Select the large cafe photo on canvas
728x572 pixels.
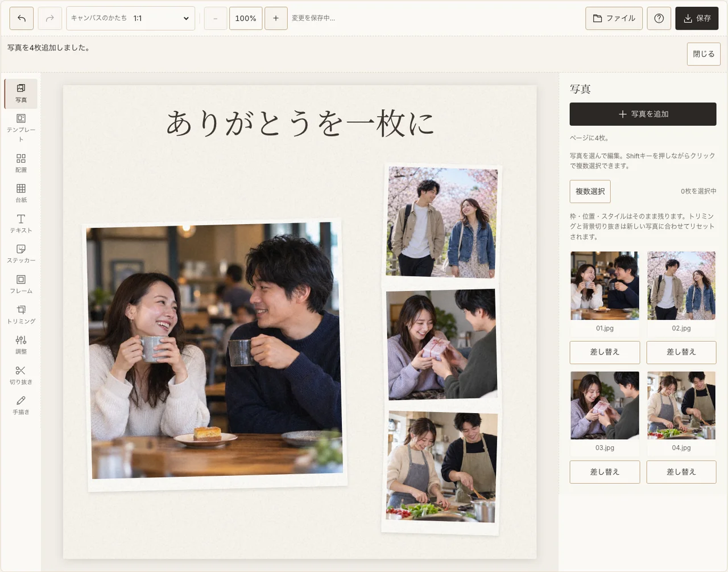click(x=215, y=354)
